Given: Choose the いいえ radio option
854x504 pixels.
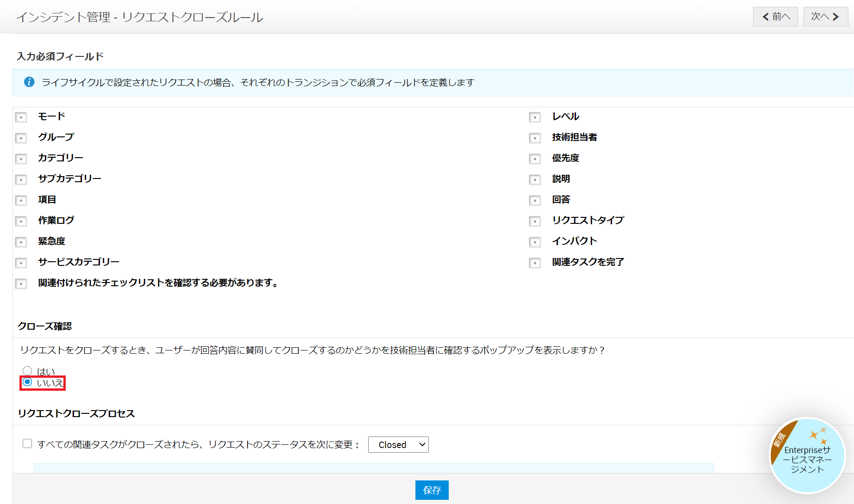Looking at the screenshot, I should pos(27,382).
